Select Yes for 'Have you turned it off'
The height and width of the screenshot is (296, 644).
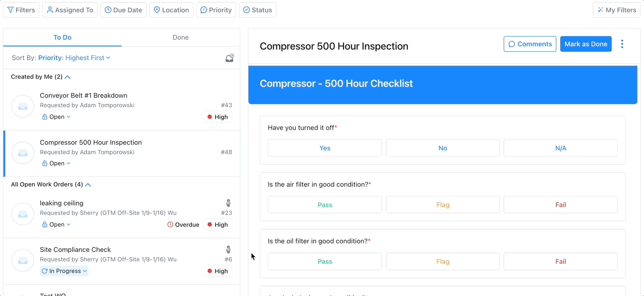pos(325,148)
